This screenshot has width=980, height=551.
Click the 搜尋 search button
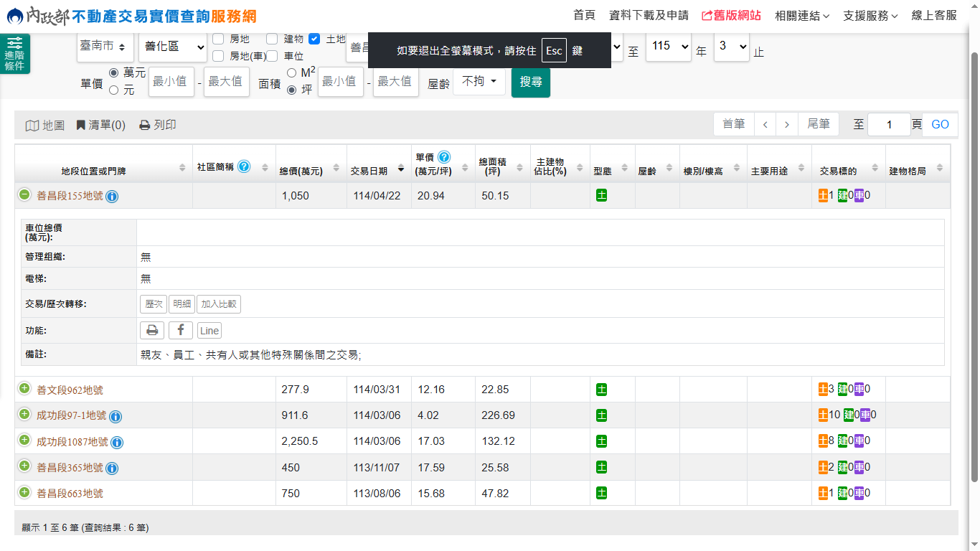tap(531, 82)
